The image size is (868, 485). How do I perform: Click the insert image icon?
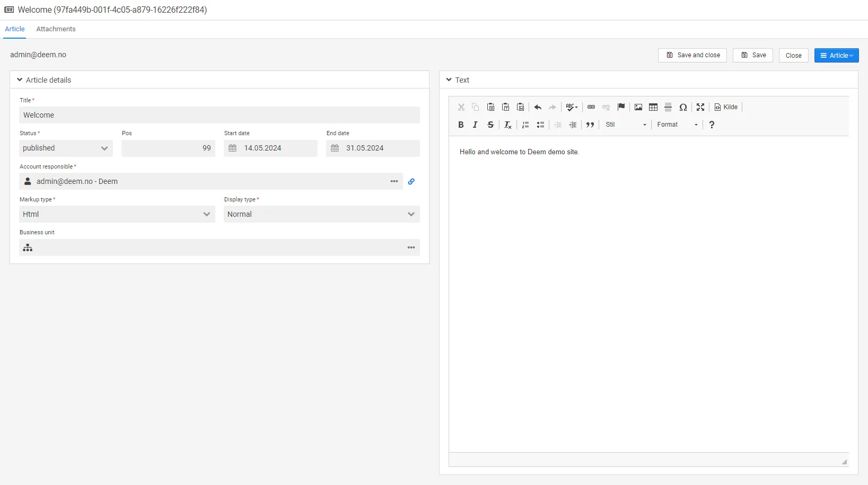click(x=638, y=107)
